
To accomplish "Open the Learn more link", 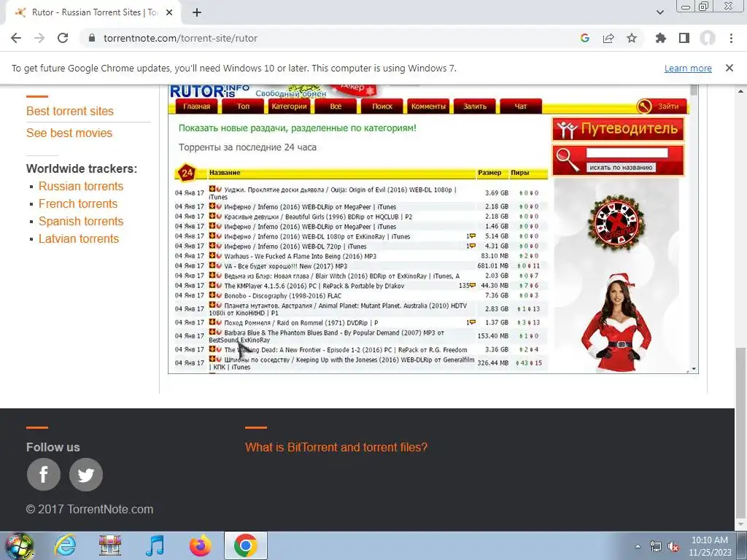I will (x=688, y=68).
